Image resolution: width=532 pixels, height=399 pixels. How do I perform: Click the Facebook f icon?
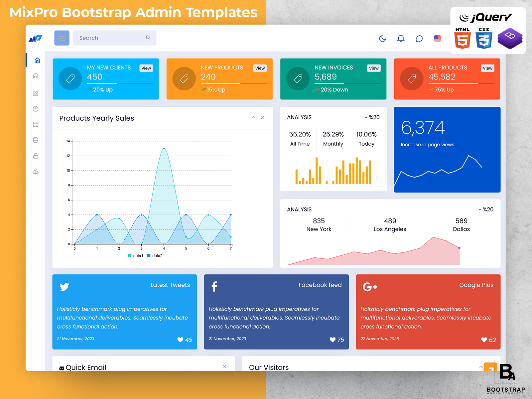[x=214, y=286]
